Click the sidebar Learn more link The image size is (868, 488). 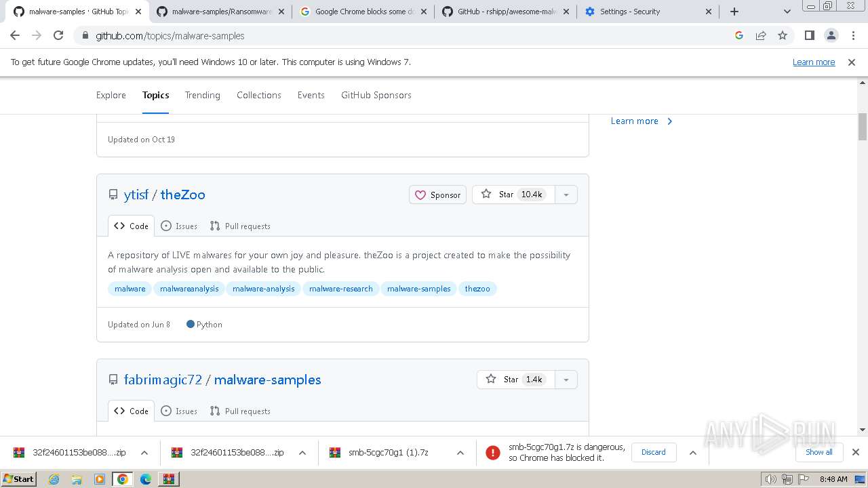[x=642, y=121]
